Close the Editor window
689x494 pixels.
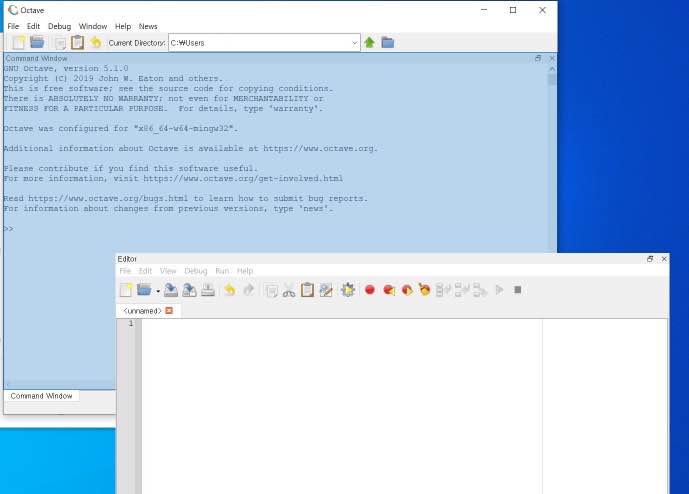tap(664, 259)
